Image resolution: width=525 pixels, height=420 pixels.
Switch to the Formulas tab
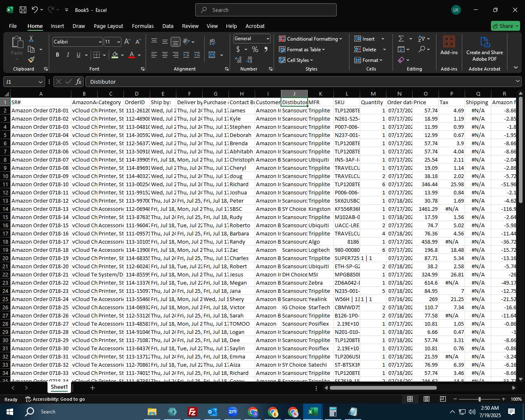(143, 26)
